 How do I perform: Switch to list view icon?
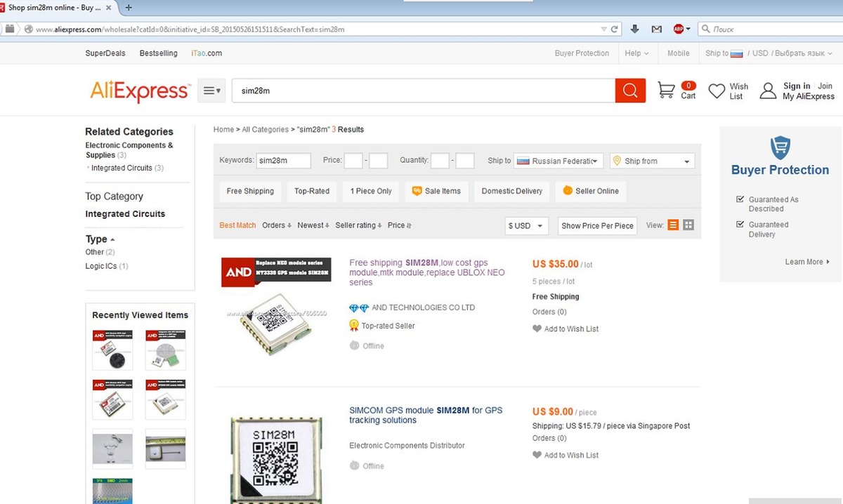[x=673, y=225]
